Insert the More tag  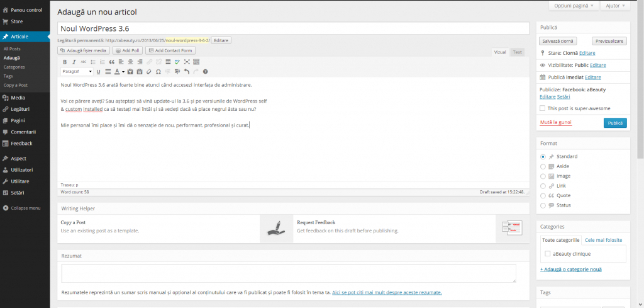click(168, 62)
